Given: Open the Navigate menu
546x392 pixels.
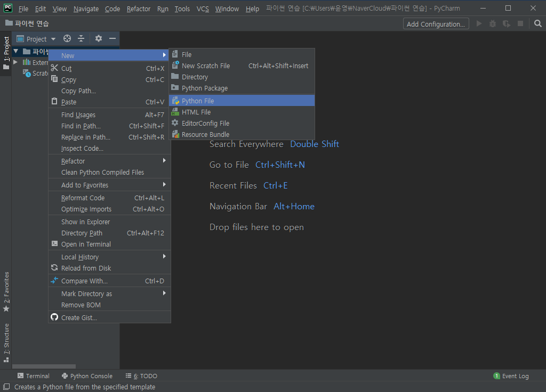Looking at the screenshot, I should (x=86, y=9).
